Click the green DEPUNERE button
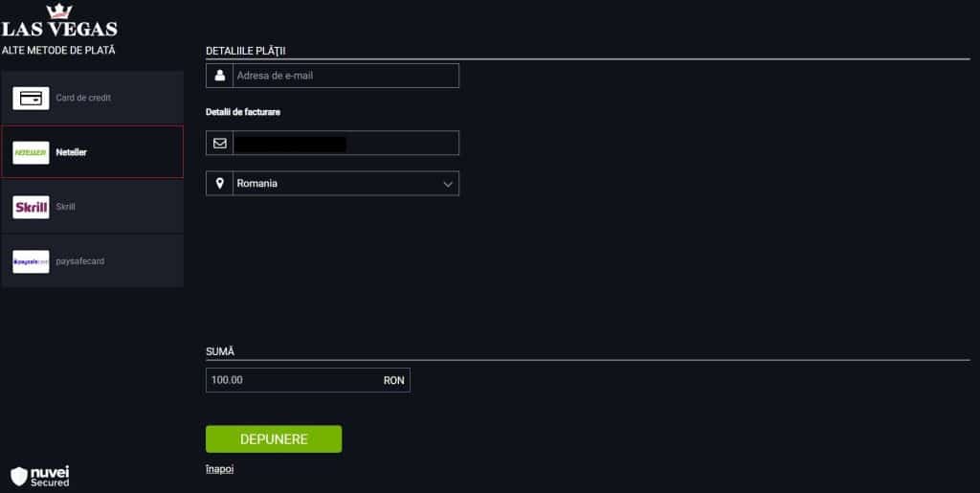The height and width of the screenshot is (493, 980). [x=274, y=439]
